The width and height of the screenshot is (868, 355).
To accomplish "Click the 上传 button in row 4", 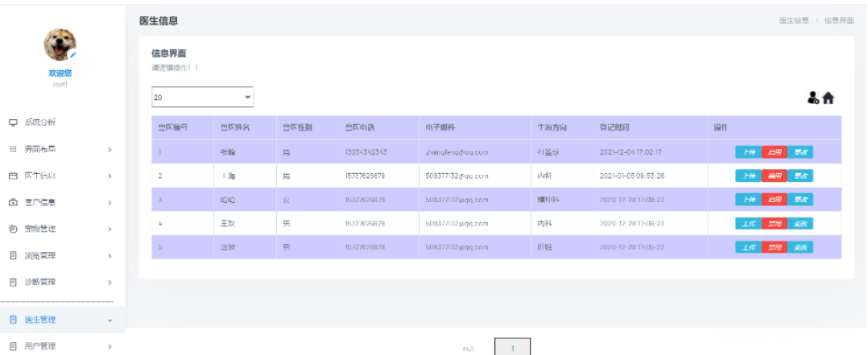I will point(749,224).
